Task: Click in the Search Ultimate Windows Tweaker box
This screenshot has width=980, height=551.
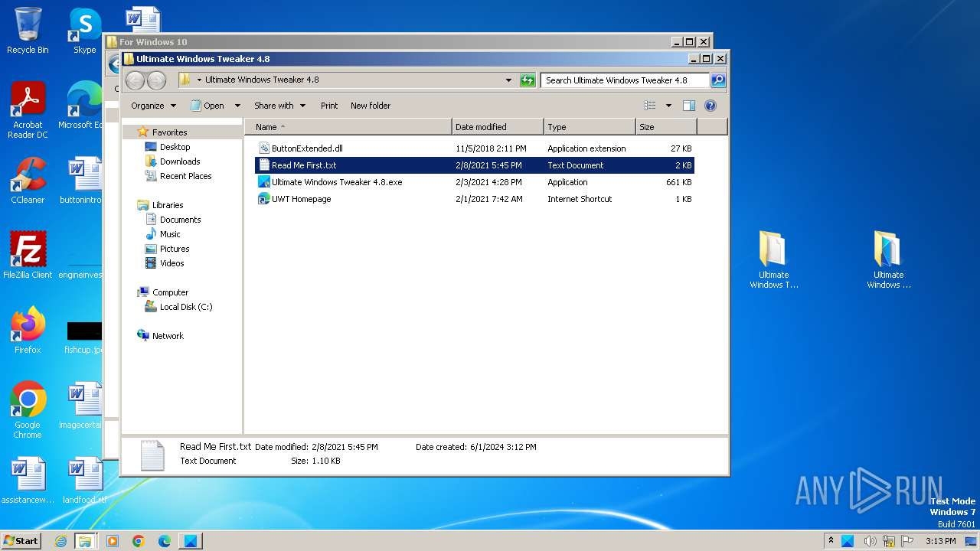Action: [x=625, y=80]
